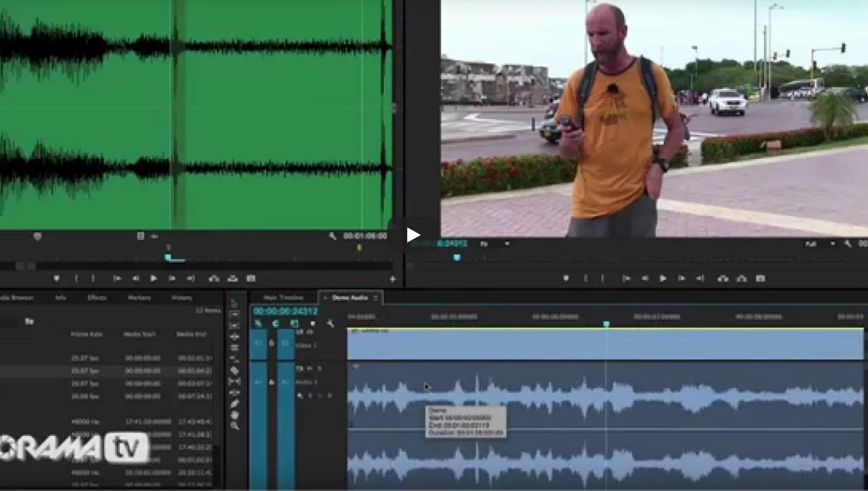Click the Program Monitor playhead marker

point(456,258)
